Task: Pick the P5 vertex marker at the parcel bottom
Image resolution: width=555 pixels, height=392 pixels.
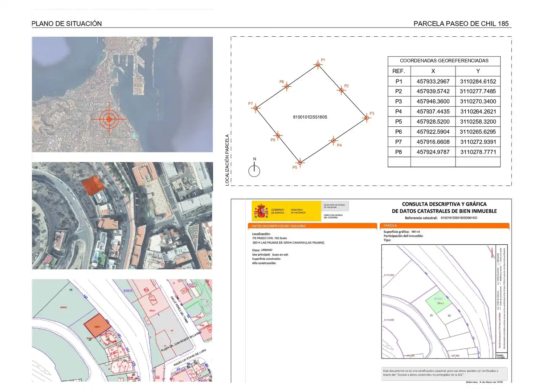Action: tap(300, 163)
